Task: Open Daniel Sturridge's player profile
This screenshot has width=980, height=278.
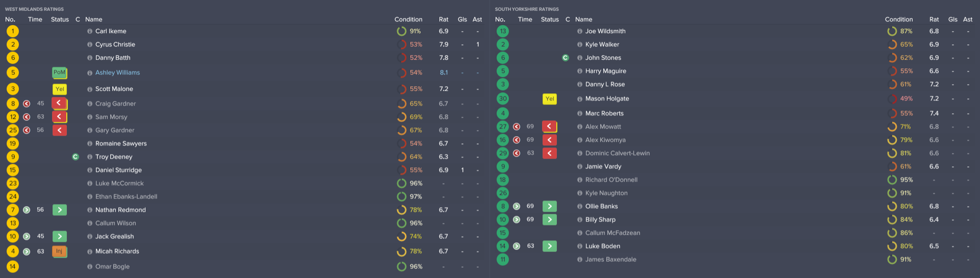Action: [x=118, y=170]
